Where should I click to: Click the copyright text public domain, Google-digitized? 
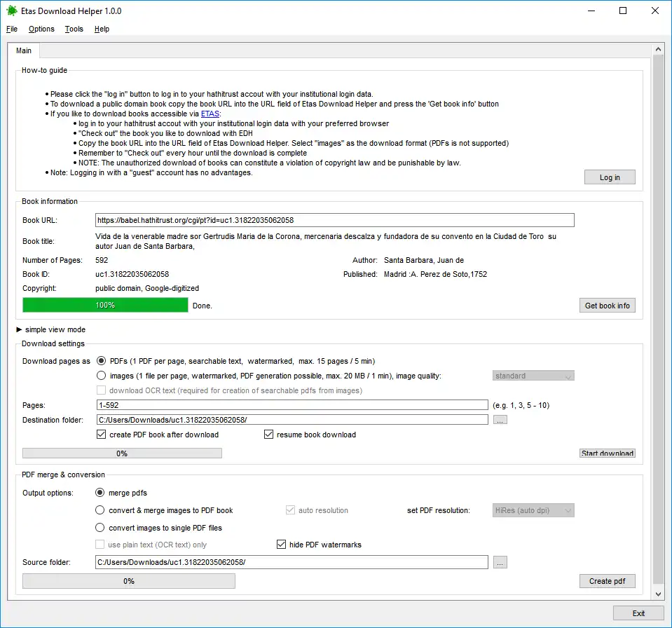tap(147, 288)
